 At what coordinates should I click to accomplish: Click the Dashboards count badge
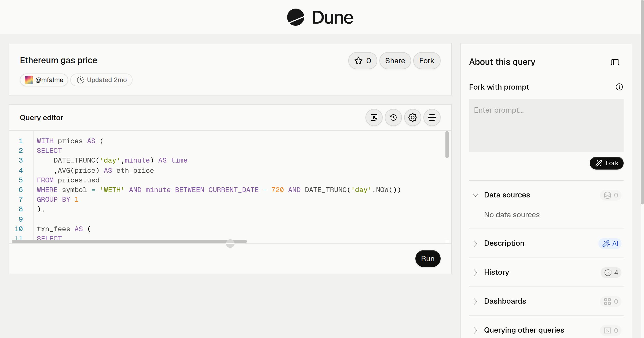click(x=611, y=302)
